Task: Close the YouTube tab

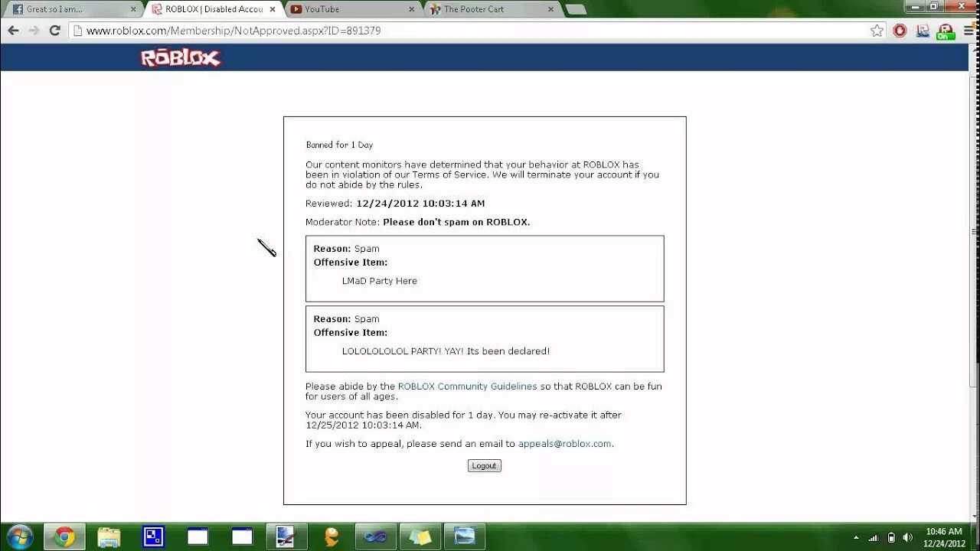Action: coord(411,9)
